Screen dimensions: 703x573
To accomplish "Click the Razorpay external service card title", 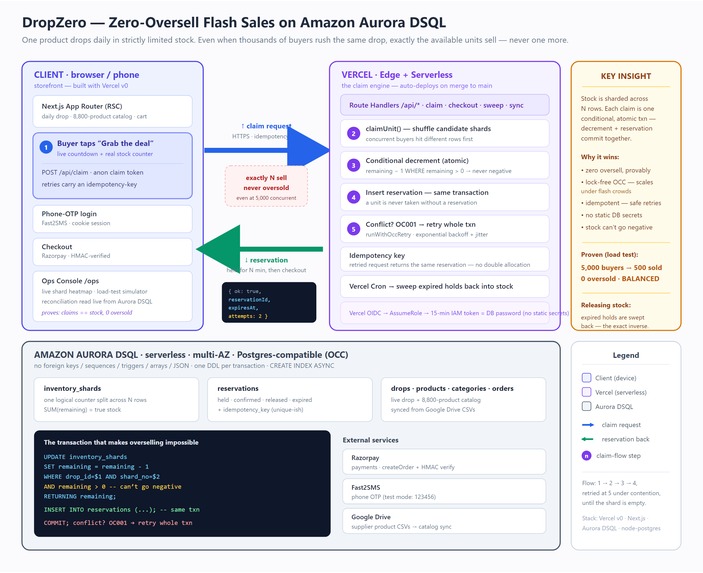I will [x=365, y=458].
